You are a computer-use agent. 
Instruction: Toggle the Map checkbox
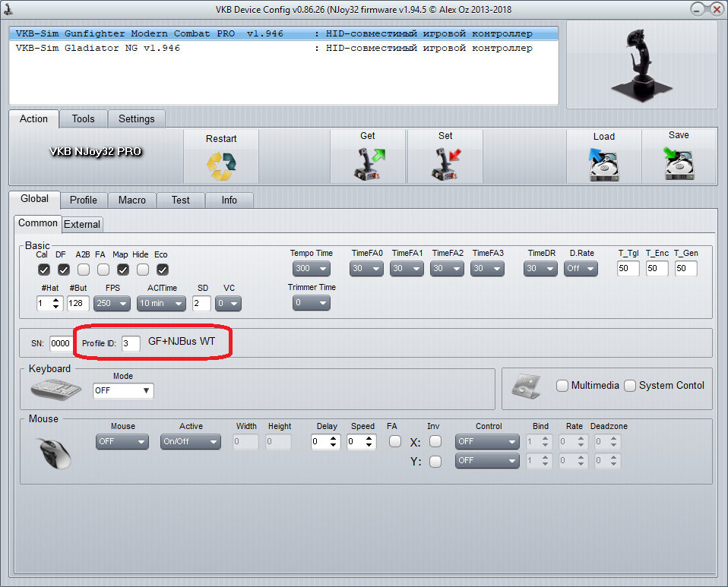tap(122, 269)
